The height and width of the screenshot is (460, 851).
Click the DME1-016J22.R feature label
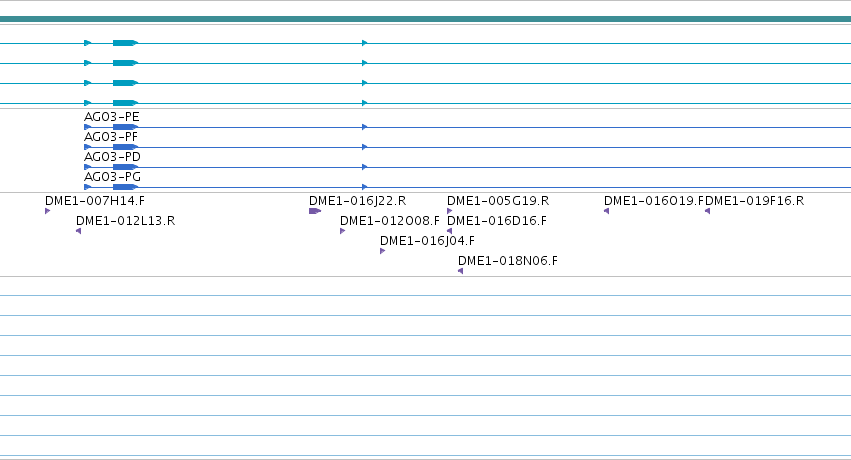click(x=358, y=201)
